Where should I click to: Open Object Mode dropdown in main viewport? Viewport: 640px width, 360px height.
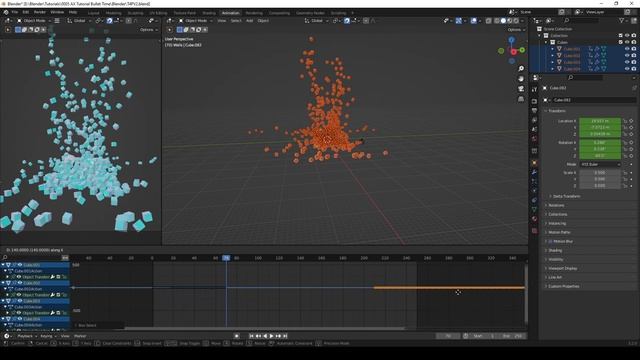pos(196,20)
